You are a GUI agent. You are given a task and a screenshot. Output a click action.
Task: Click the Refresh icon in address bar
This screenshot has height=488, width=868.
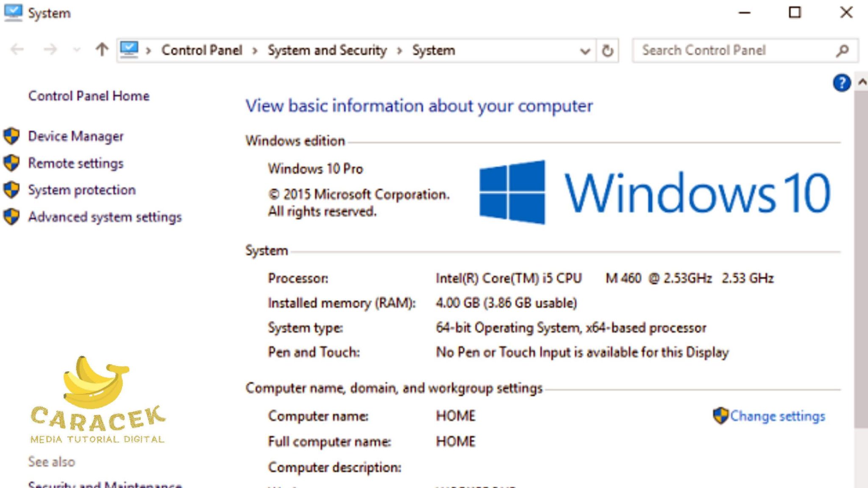click(607, 51)
